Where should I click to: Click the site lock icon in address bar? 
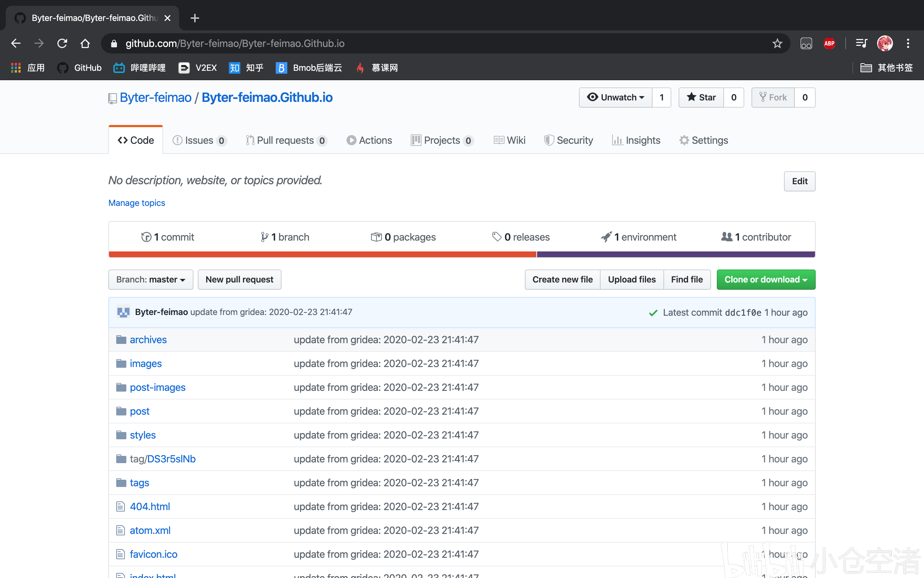(x=113, y=44)
